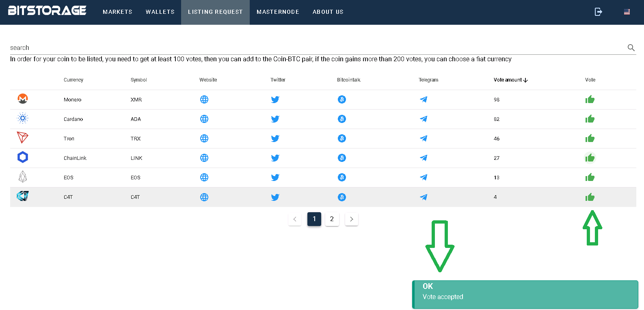Select the Cardano currency name
The image size is (644, 310).
click(73, 119)
